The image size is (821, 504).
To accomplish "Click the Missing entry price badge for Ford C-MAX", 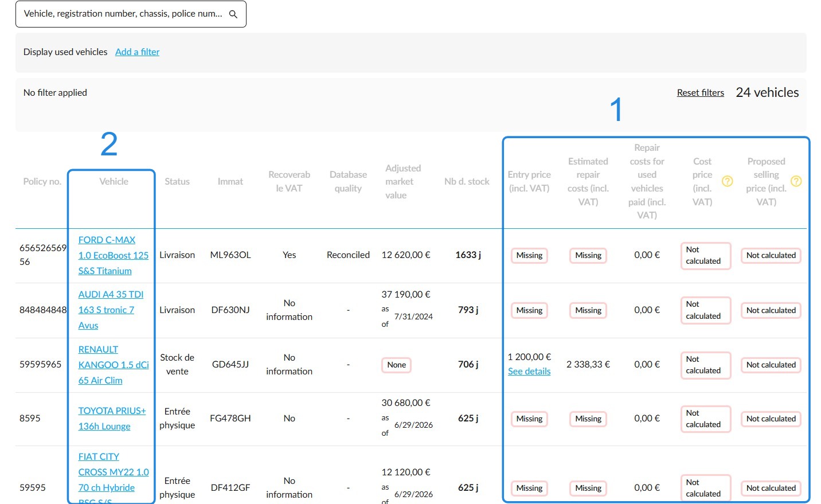I will pos(529,255).
